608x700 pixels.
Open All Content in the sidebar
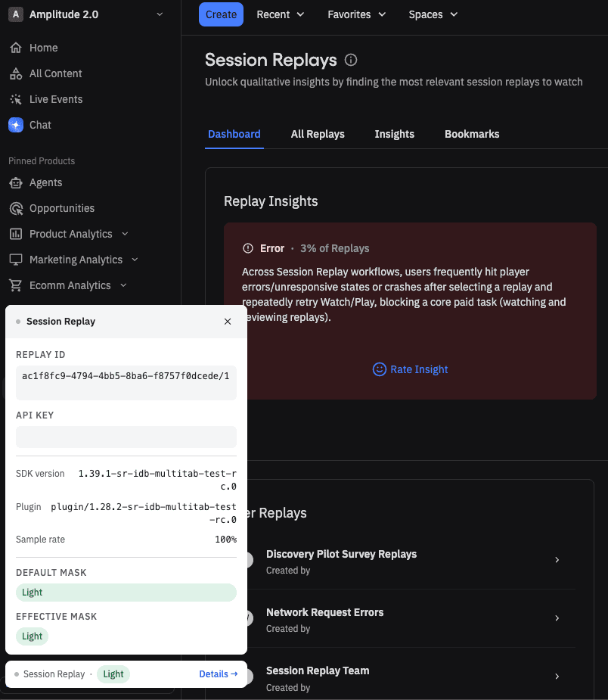tap(55, 73)
